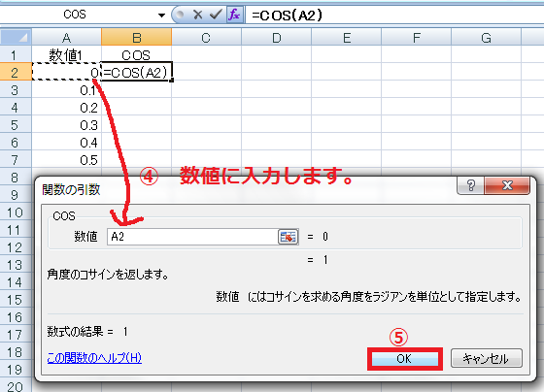This screenshot has height=392, width=544.
Task: Click the Name Box showing COS
Action: pyautogui.click(x=75, y=15)
